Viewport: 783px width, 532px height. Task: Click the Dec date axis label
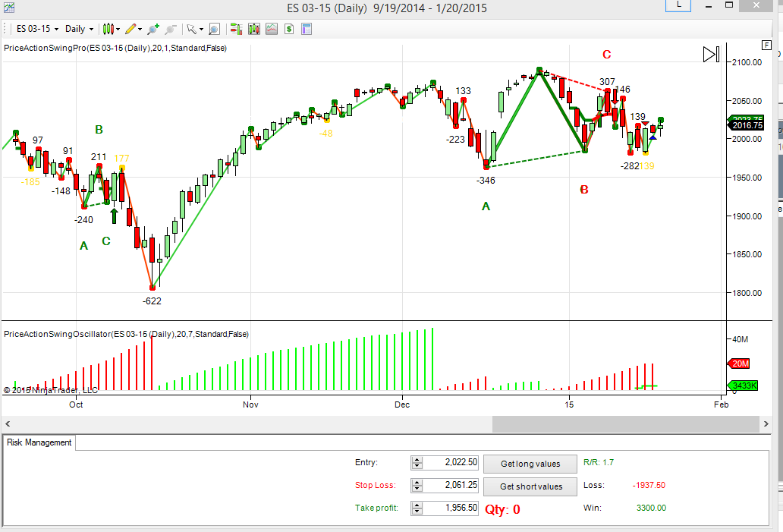pyautogui.click(x=402, y=405)
